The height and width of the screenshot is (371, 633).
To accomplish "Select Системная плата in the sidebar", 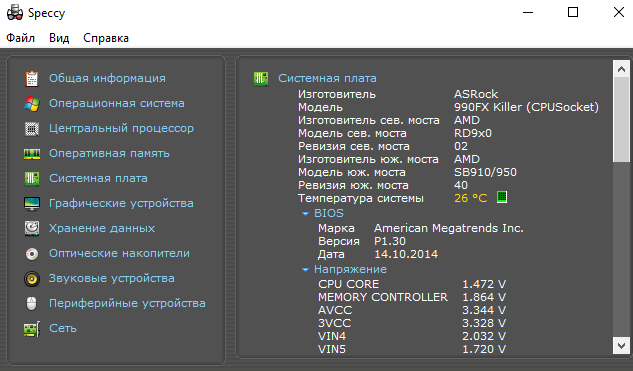I will coord(98,178).
